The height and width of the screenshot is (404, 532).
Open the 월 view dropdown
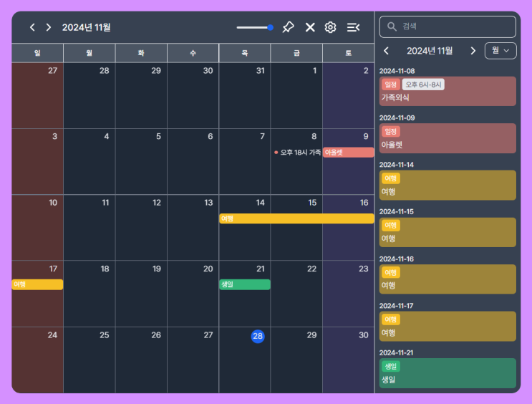500,51
